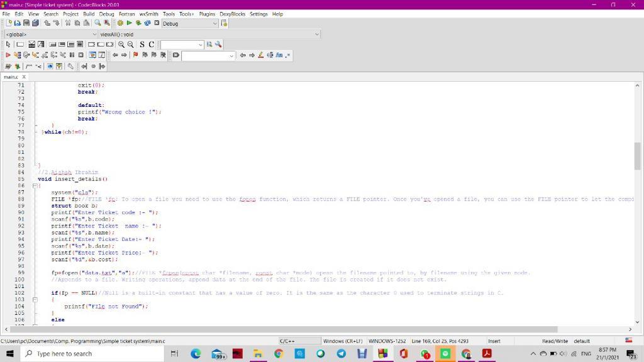Run the program using the green Run arrow
The height and width of the screenshot is (362, 644).
[x=129, y=23]
